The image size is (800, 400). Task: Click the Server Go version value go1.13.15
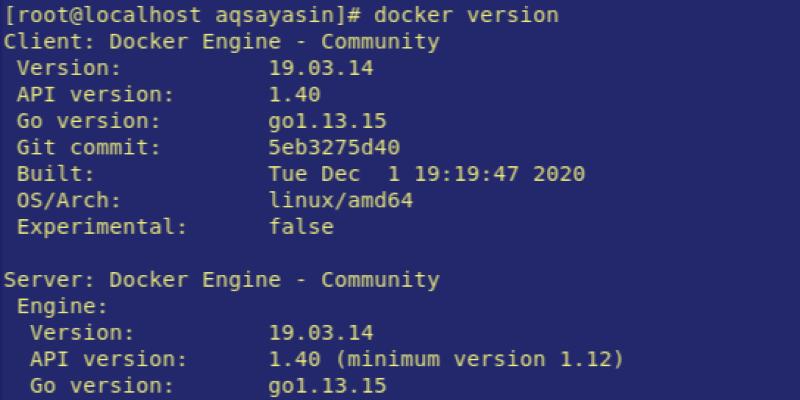328,385
